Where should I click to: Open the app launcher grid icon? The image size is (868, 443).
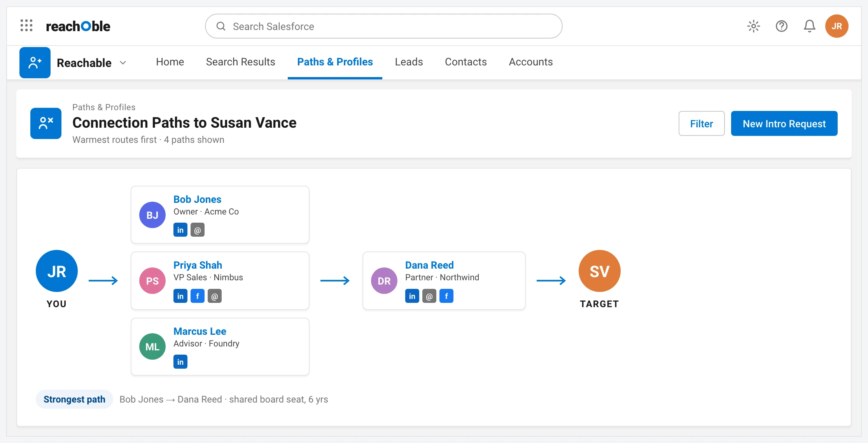tap(26, 26)
